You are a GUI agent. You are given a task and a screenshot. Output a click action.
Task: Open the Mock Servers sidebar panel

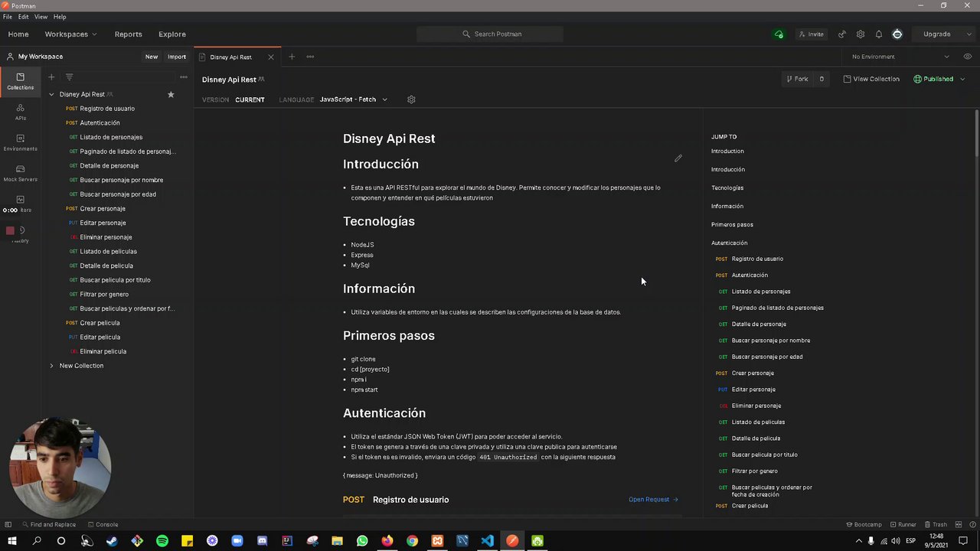tap(21, 173)
